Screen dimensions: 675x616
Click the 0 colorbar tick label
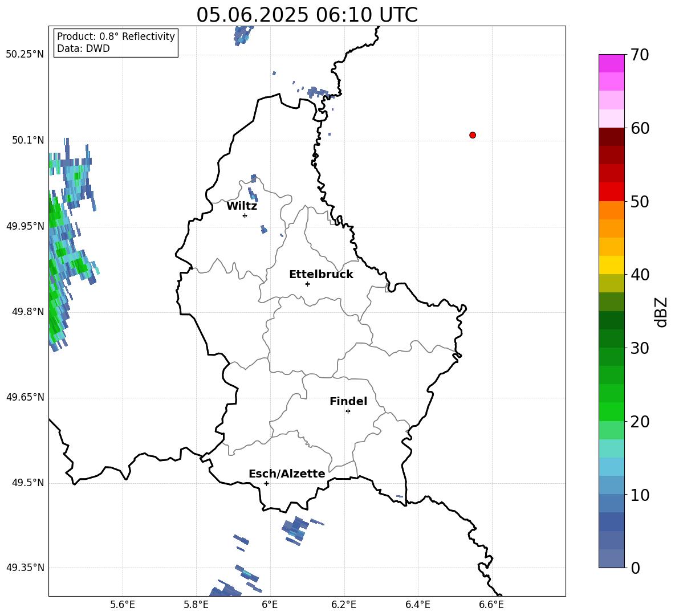(635, 568)
